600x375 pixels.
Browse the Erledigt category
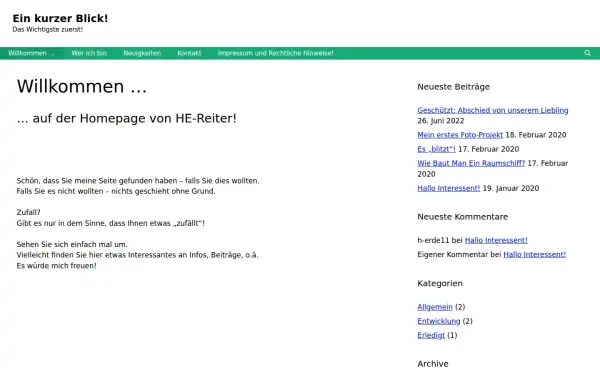coord(431,335)
